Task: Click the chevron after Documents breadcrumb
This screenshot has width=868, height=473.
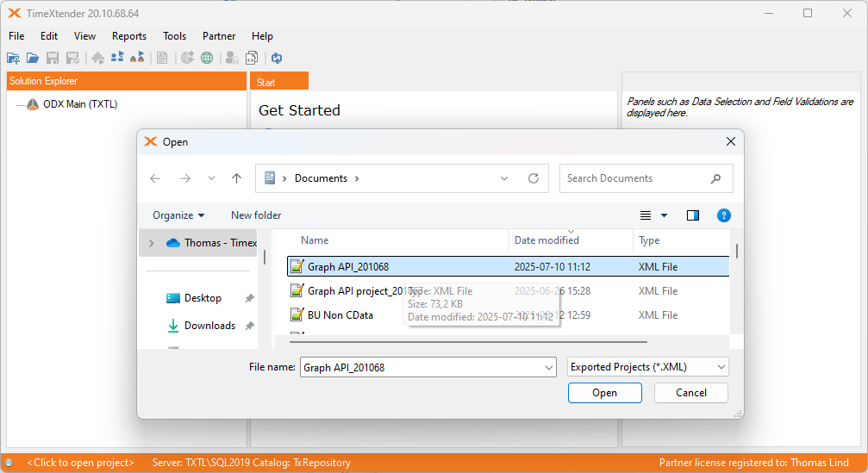Action: coord(357,178)
